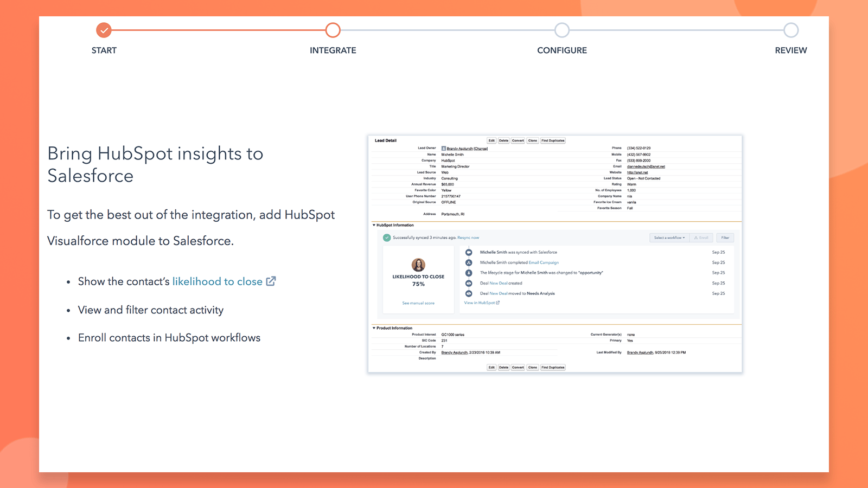The image size is (868, 488).
Task: Open the likelihood to close link
Action: 218,281
